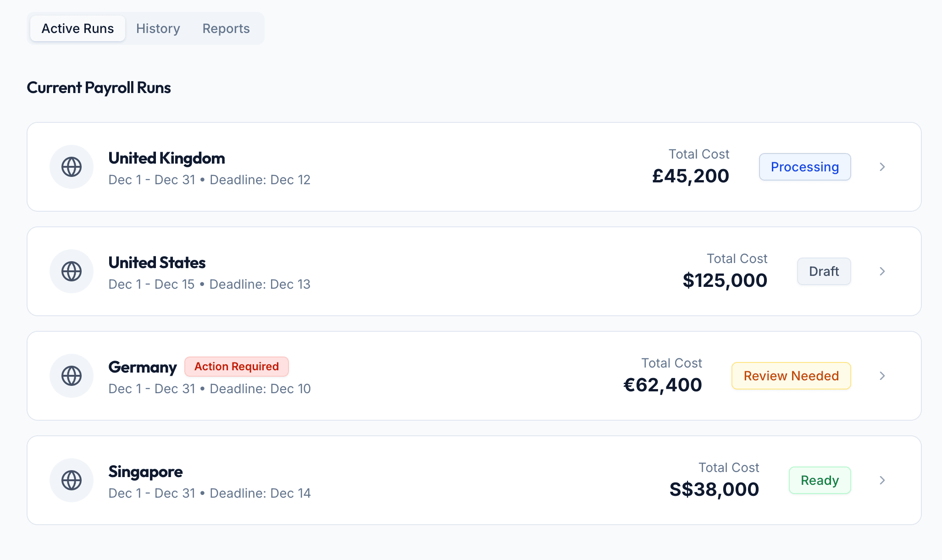The width and height of the screenshot is (942, 560).
Task: Click the Germany globe icon
Action: point(72,376)
